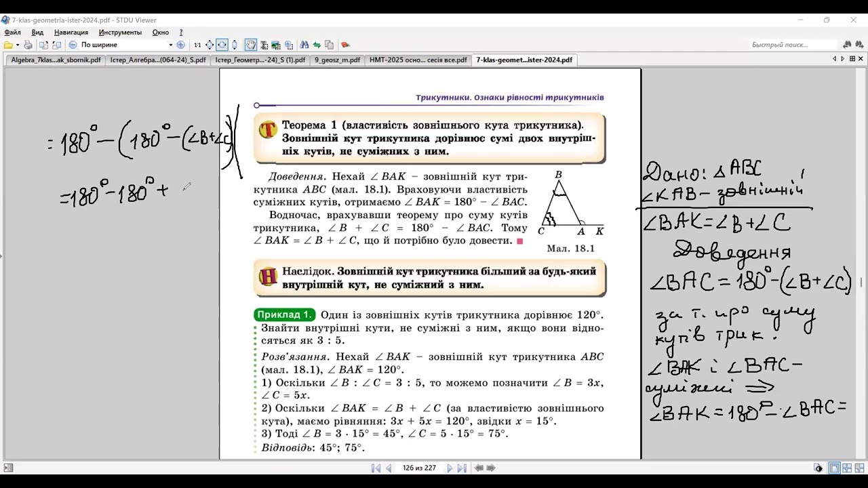Go to the last page

tap(462, 468)
